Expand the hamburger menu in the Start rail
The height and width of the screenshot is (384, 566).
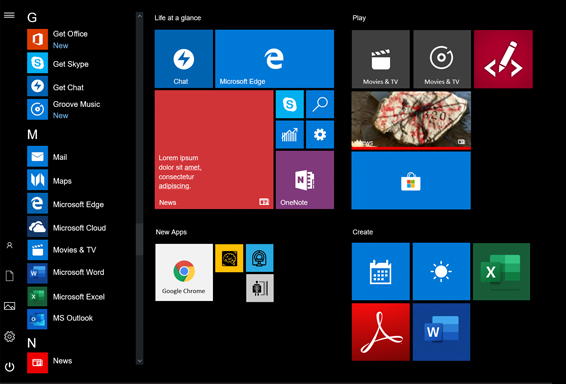pos(9,15)
